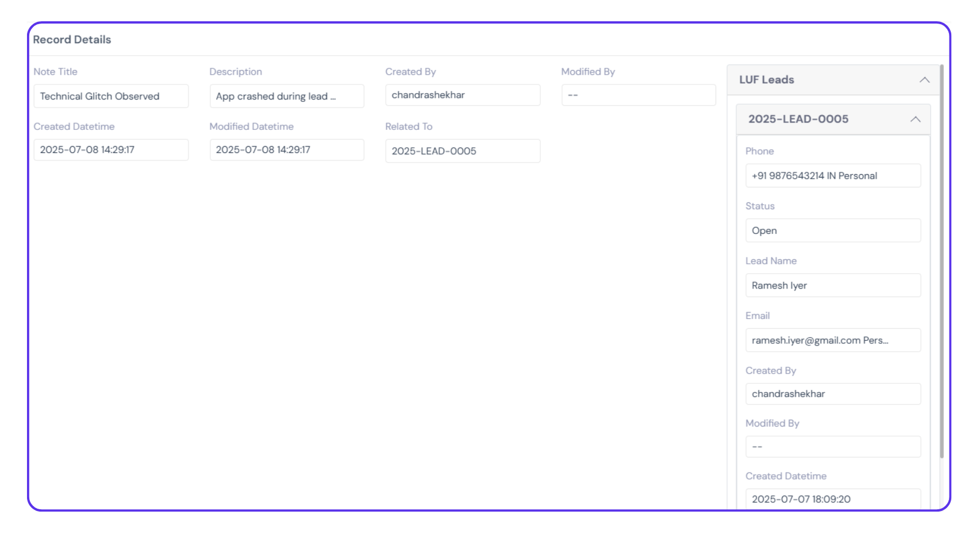
Task: Open the Related To 2025-LEAD-0005 field
Action: pyautogui.click(x=462, y=151)
